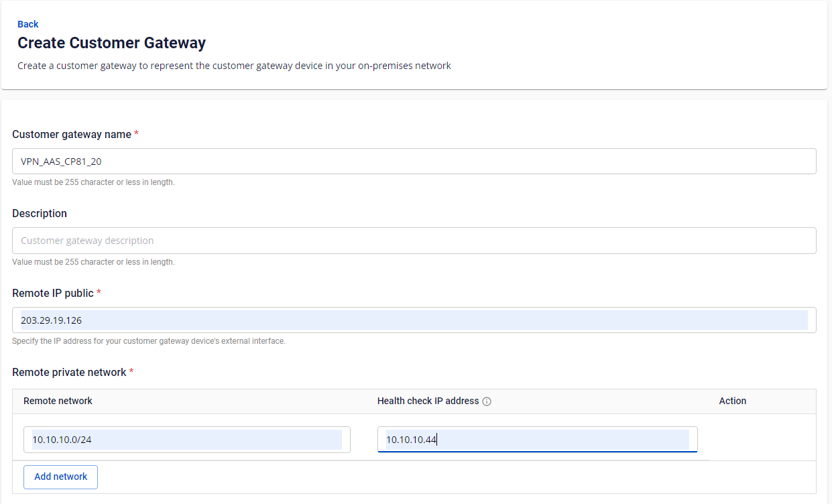Focus the Description text field
832x504 pixels.
(x=414, y=241)
